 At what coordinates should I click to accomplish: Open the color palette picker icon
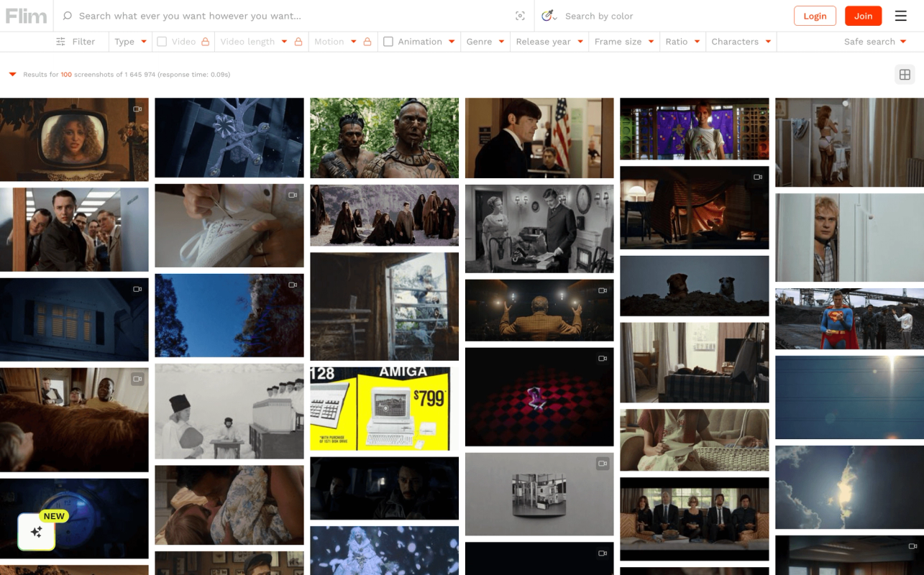click(x=549, y=16)
